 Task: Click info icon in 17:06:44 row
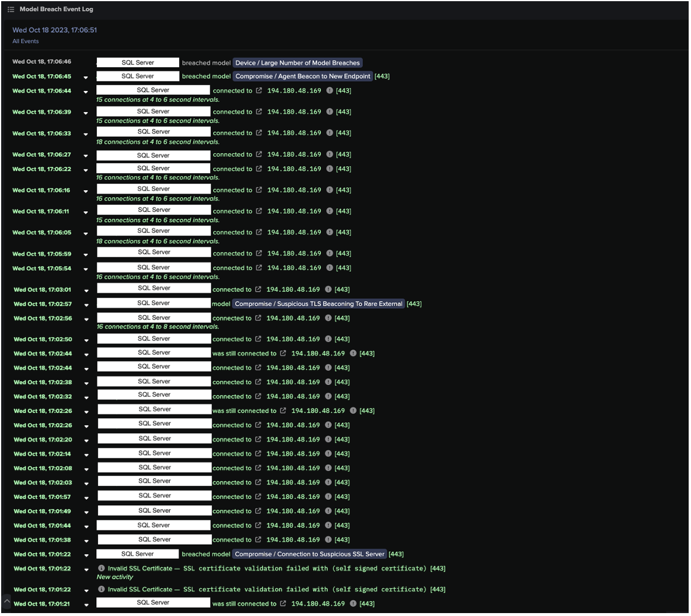(330, 91)
